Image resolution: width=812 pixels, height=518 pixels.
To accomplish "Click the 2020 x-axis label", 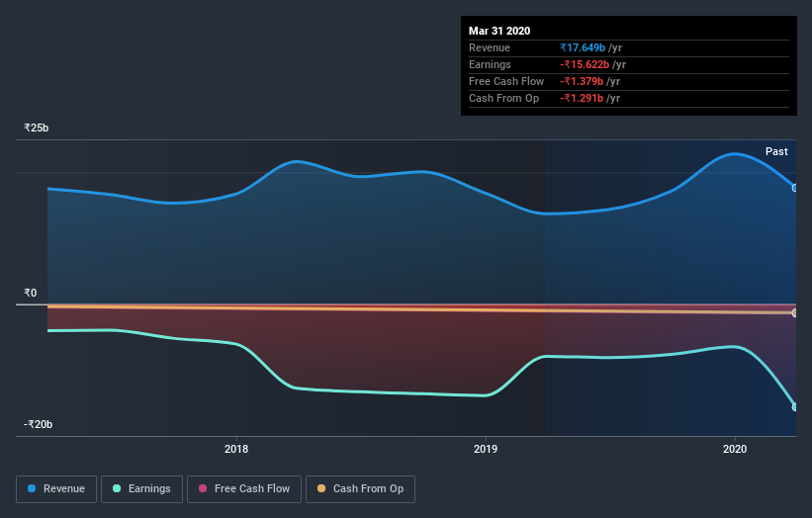I will 735,449.
